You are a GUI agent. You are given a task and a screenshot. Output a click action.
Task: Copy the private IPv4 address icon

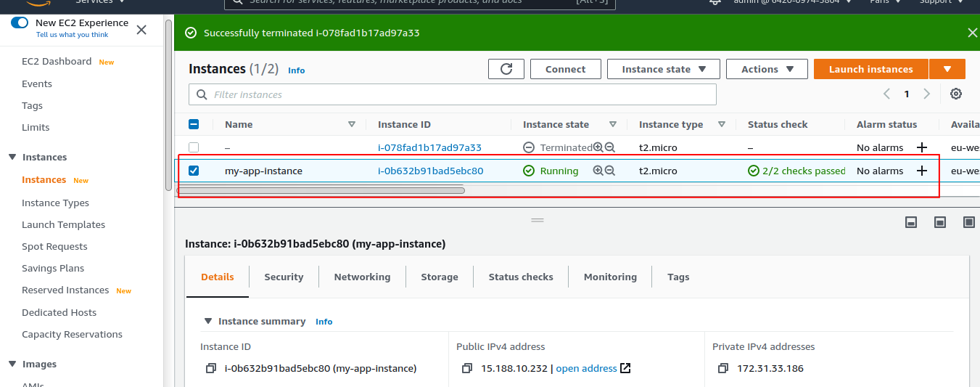click(x=723, y=368)
